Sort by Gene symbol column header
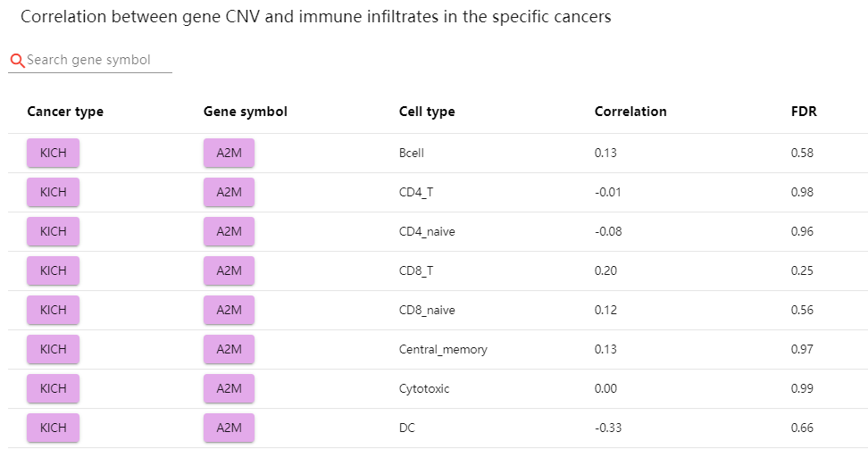The image size is (868, 449). (x=246, y=112)
